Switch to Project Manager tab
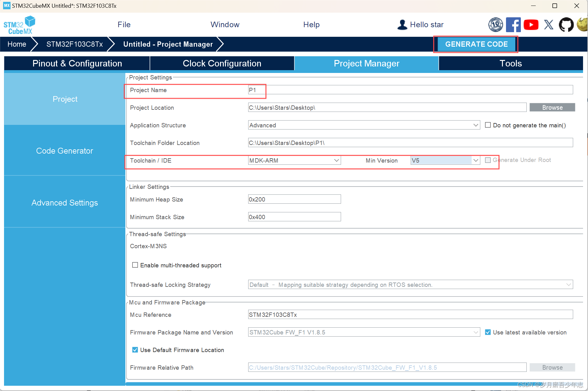 click(366, 63)
